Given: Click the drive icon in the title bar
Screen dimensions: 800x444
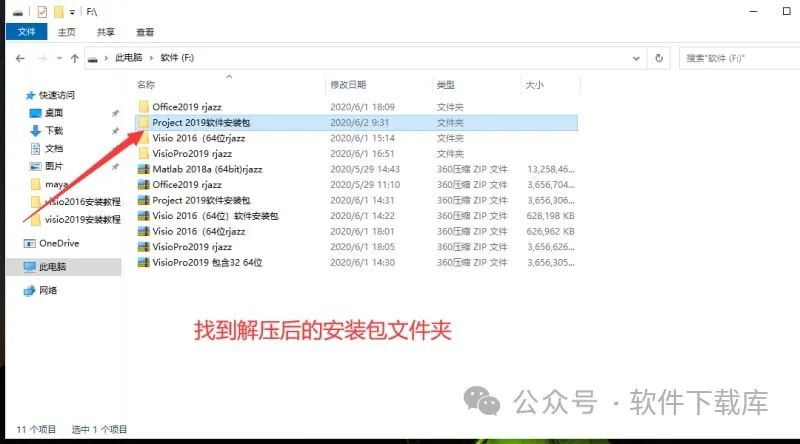Looking at the screenshot, I should [x=18, y=12].
